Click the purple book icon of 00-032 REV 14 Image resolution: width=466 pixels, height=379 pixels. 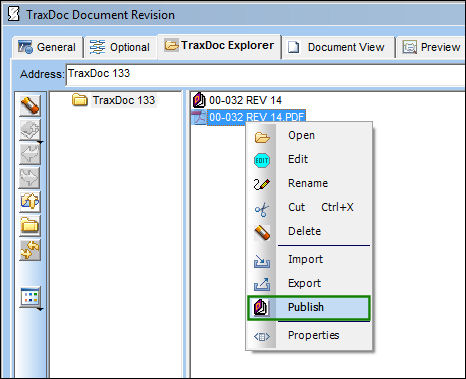(x=199, y=100)
